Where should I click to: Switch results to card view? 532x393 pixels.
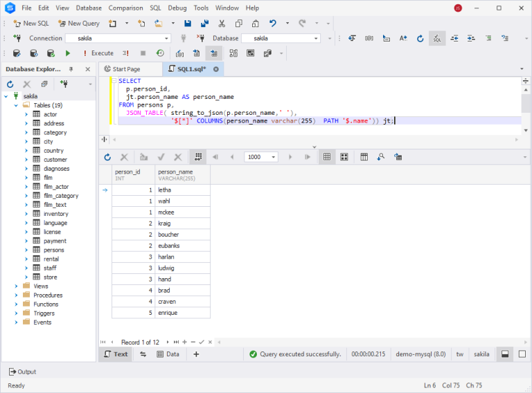[x=344, y=157]
